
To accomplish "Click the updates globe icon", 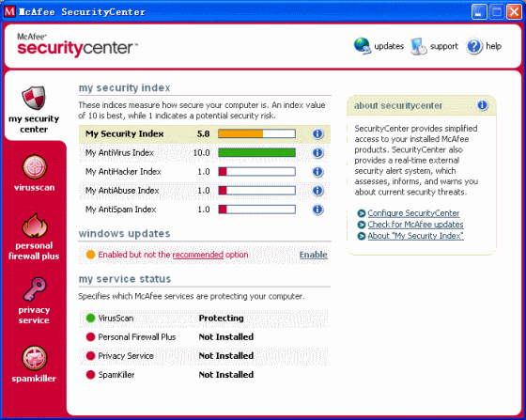I will (362, 46).
